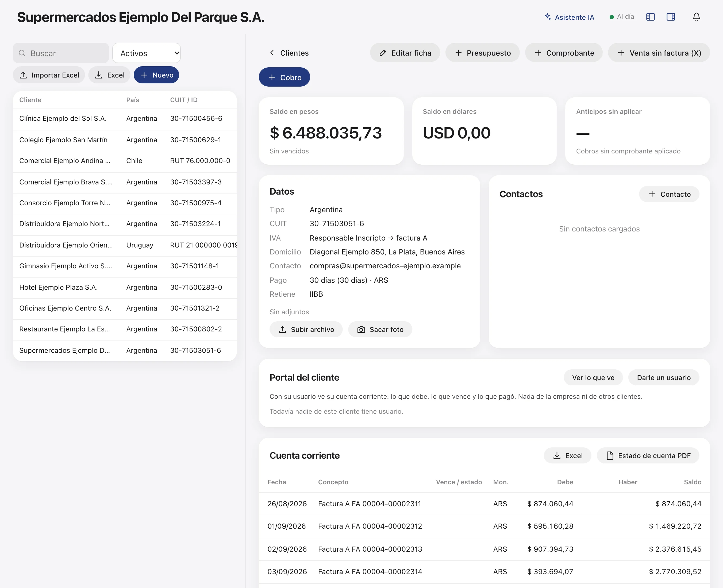Screen dimensions: 723x588
Task: Download client list with Excel button
Action: 109,75
